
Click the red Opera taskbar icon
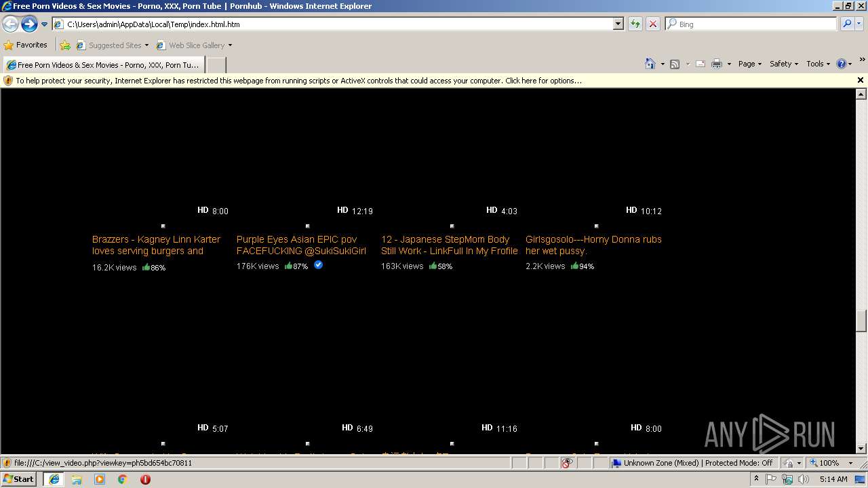145,479
